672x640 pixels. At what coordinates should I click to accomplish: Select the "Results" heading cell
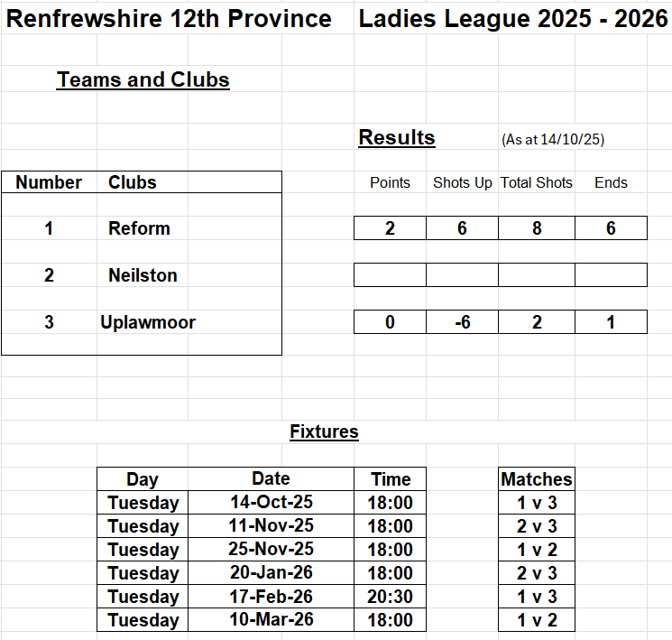click(397, 138)
